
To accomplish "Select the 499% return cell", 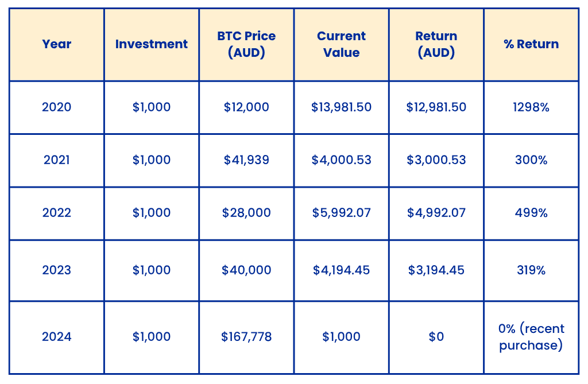I will pyautogui.click(x=531, y=213).
